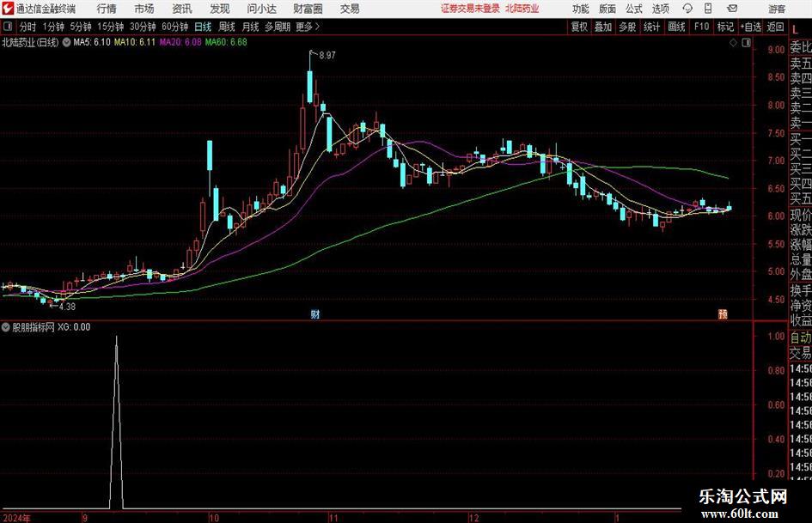Open the mail envelope icon

click(732, 9)
